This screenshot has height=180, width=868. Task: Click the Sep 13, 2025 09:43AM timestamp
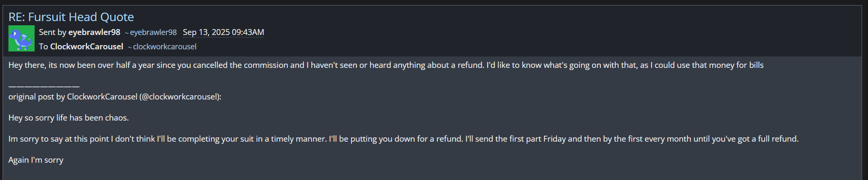223,32
